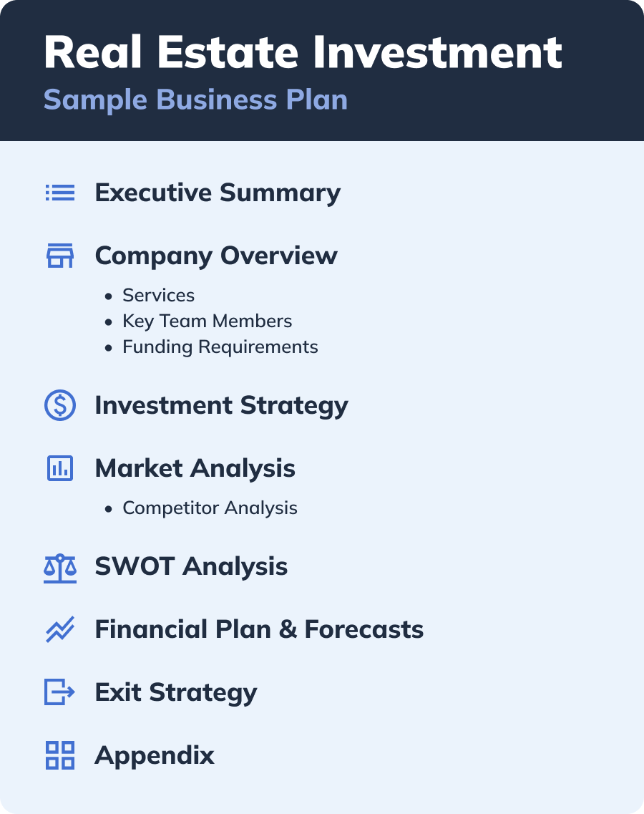
Task: Open Financial Plan & Forecasts
Action: coord(259,630)
